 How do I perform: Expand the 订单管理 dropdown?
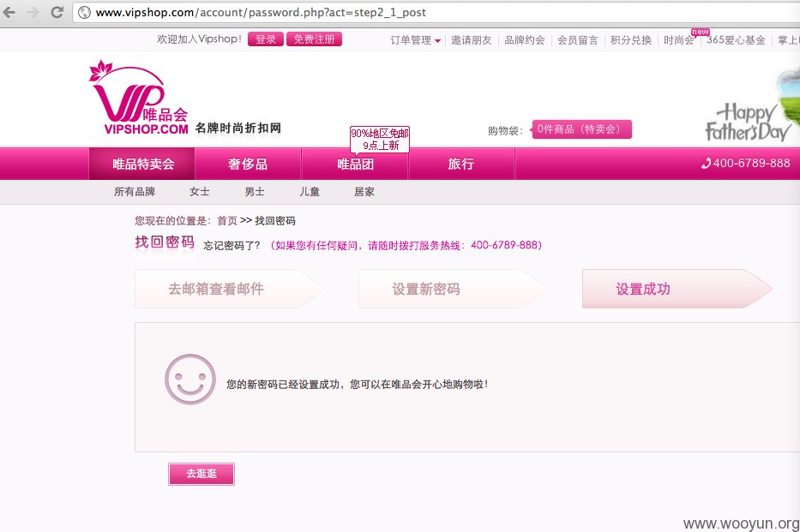[415, 40]
